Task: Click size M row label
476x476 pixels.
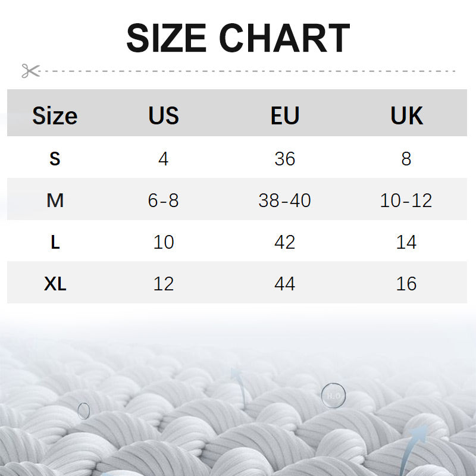Action: [x=55, y=201]
